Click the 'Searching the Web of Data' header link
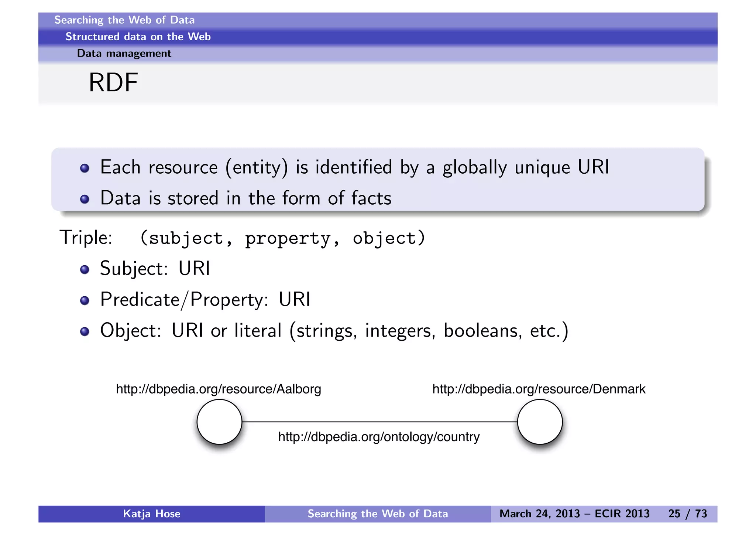This screenshot has width=756, height=535. coord(124,20)
